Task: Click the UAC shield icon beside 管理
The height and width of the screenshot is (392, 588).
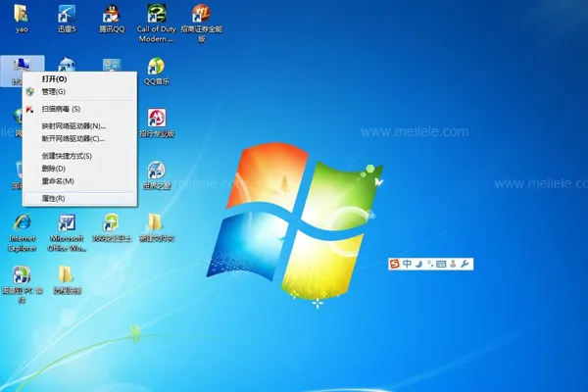Action: (30, 91)
